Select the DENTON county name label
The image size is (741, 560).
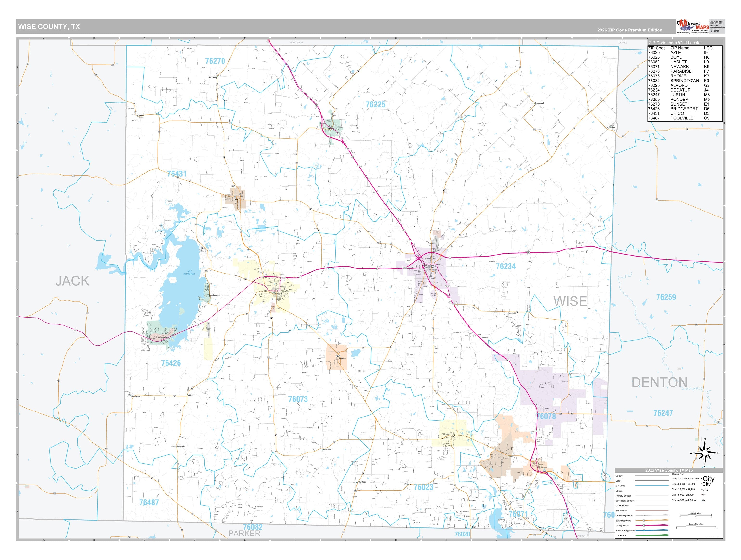tap(659, 382)
